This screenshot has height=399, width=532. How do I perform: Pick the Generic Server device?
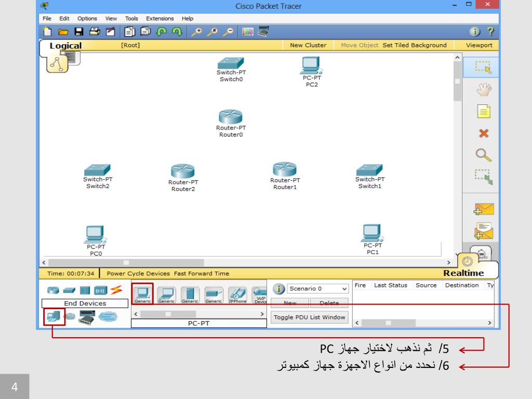190,295
